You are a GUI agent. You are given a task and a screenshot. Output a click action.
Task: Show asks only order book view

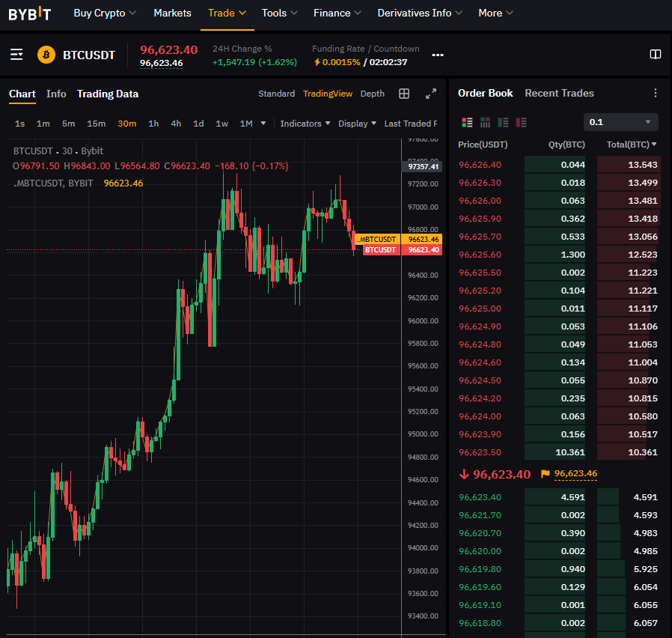pyautogui.click(x=521, y=123)
